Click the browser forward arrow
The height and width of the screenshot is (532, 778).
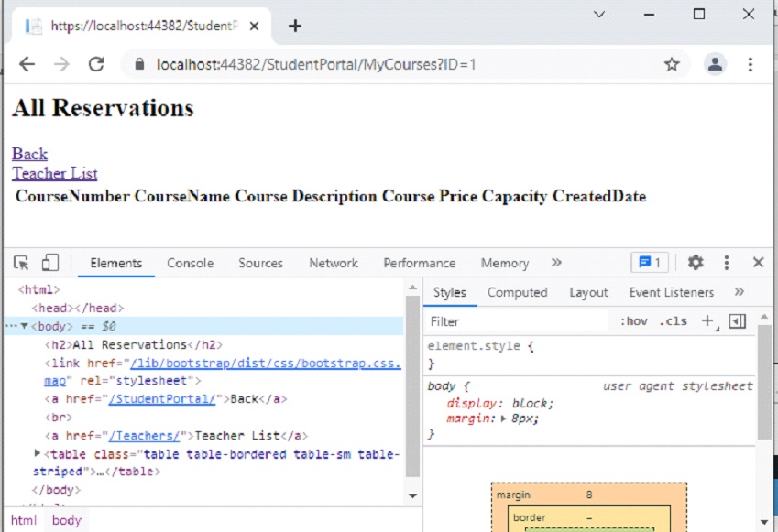click(61, 64)
